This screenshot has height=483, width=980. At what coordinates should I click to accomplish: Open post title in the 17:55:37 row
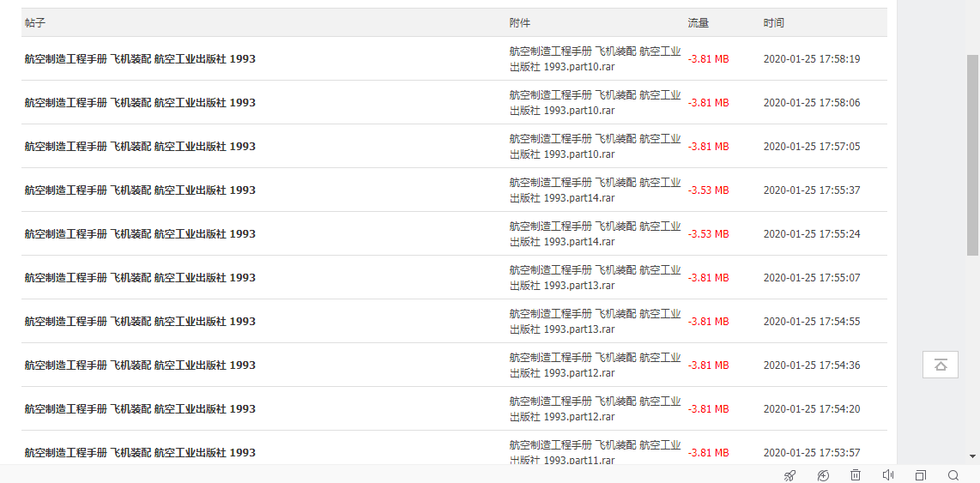pyautogui.click(x=140, y=190)
